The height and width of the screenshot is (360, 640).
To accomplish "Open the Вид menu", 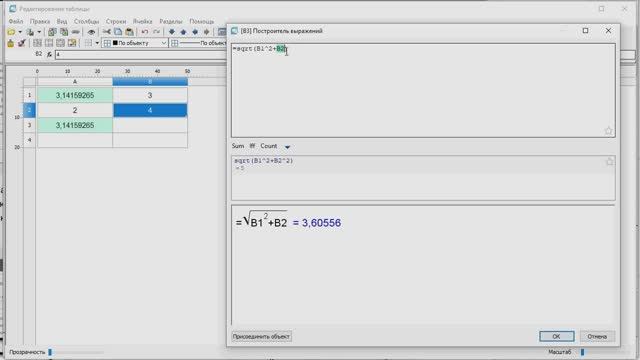I will pyautogui.click(x=62, y=21).
